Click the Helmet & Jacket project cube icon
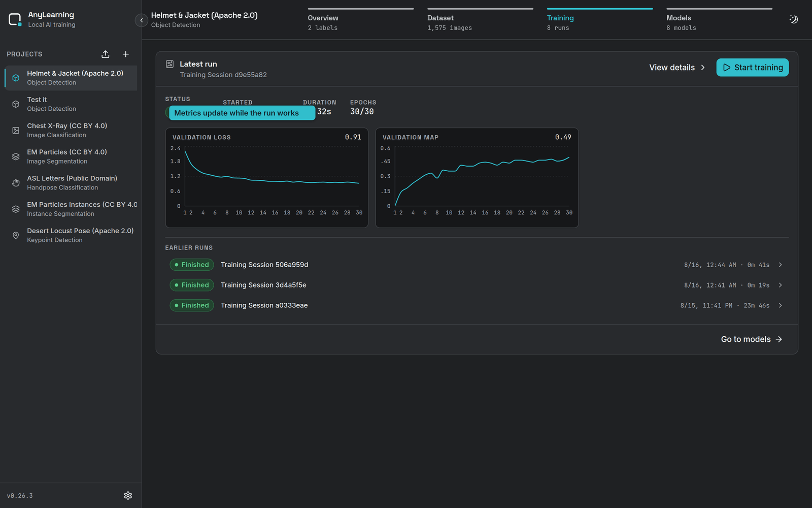 [16, 78]
